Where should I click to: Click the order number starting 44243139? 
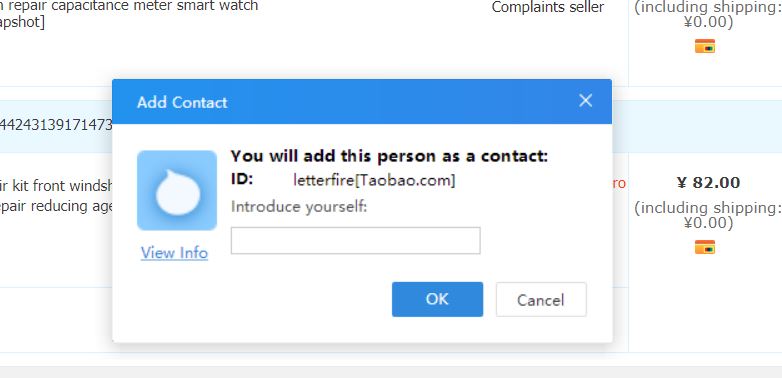(x=56, y=125)
